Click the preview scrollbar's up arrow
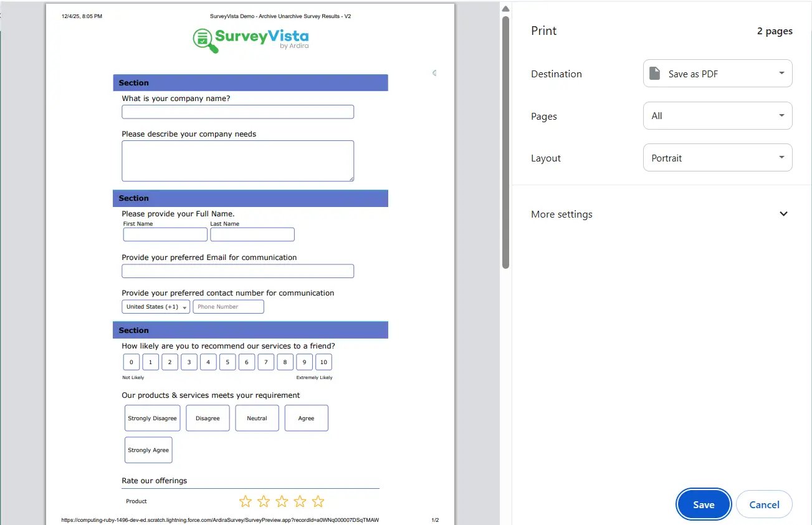 [506, 9]
